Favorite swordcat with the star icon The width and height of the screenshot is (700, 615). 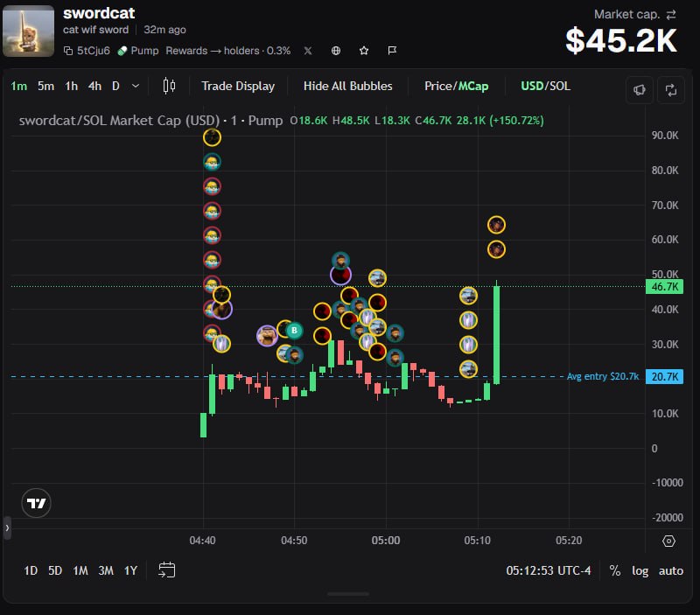pos(364,51)
